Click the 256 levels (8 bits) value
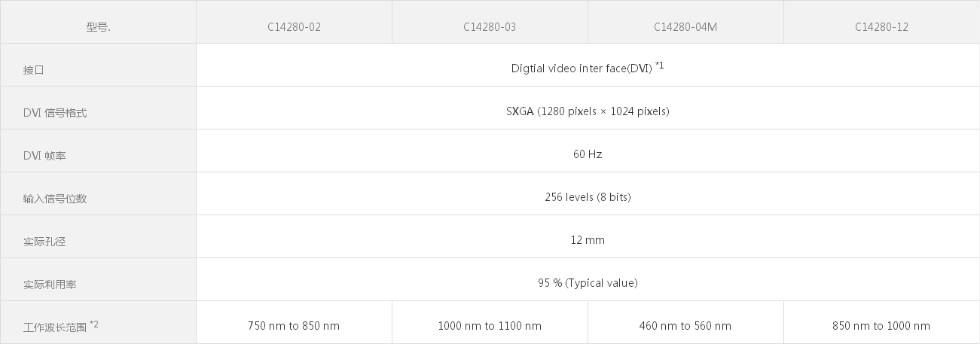 pyautogui.click(x=588, y=197)
